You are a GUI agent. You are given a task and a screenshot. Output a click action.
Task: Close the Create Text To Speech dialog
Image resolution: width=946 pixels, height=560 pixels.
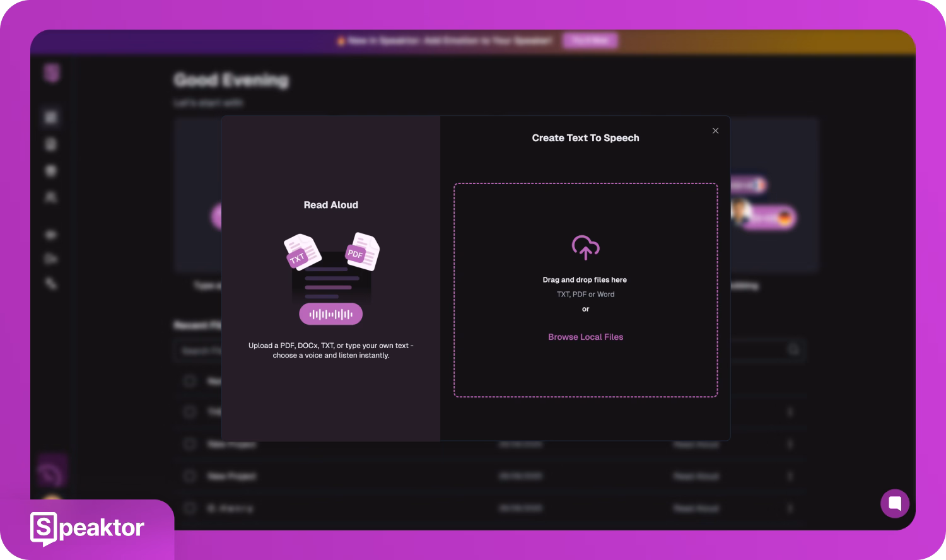point(715,131)
